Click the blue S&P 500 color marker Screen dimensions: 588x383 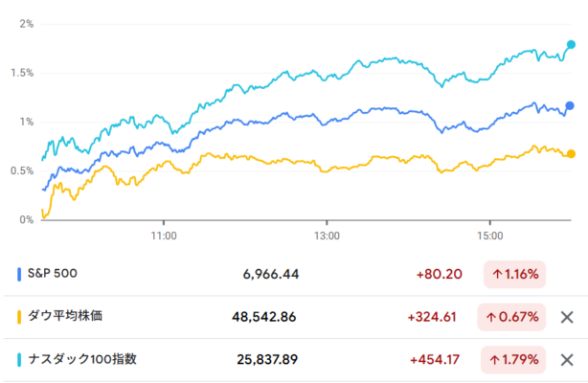pyautogui.click(x=20, y=274)
